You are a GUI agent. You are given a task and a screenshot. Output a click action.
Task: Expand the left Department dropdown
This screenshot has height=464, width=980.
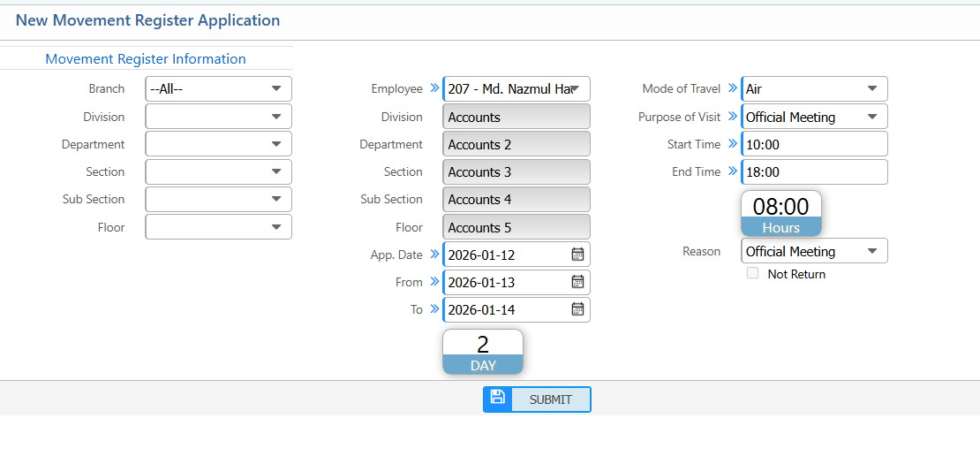[218, 144]
